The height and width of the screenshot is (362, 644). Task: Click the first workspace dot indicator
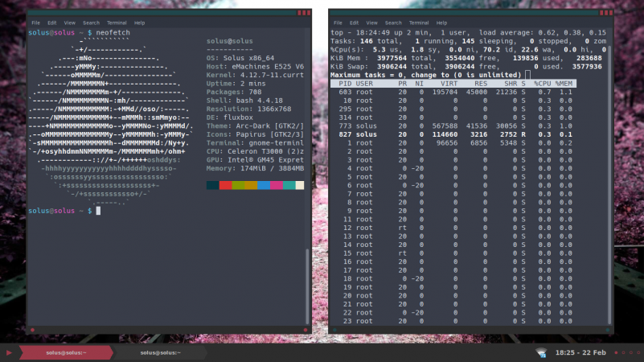coord(616,352)
